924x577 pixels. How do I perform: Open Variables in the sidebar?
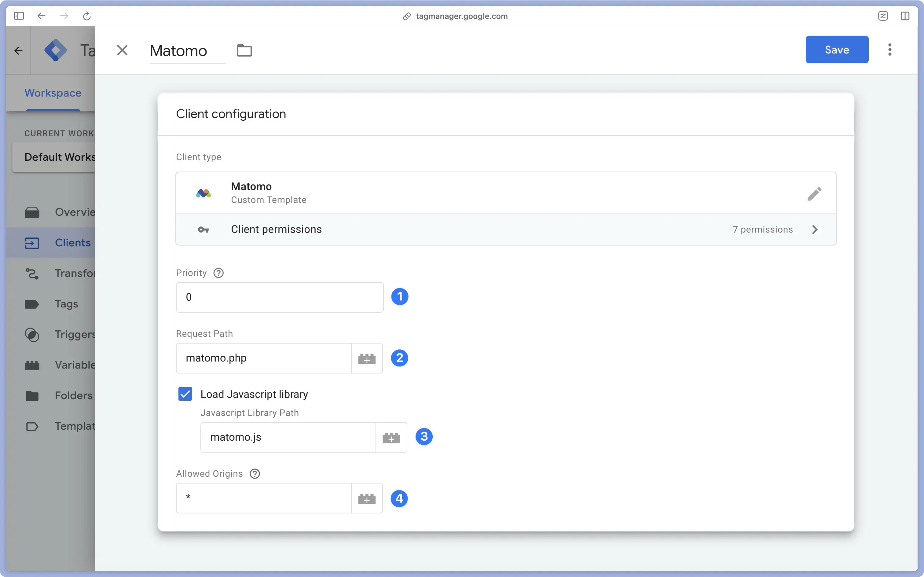pos(51,365)
